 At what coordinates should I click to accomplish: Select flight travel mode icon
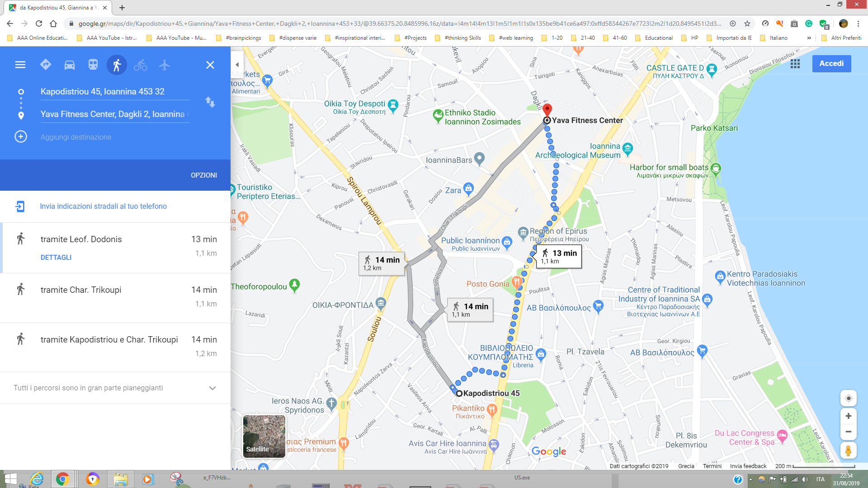point(165,65)
